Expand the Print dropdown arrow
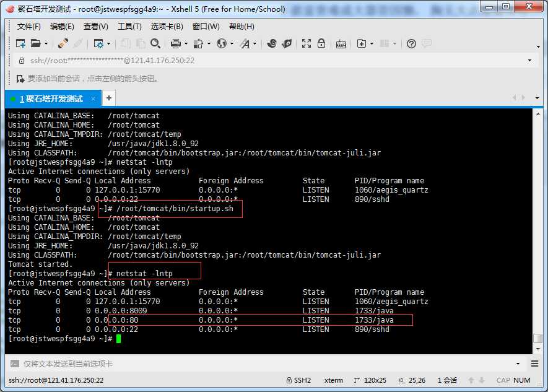This screenshot has height=392, width=548. point(186,44)
